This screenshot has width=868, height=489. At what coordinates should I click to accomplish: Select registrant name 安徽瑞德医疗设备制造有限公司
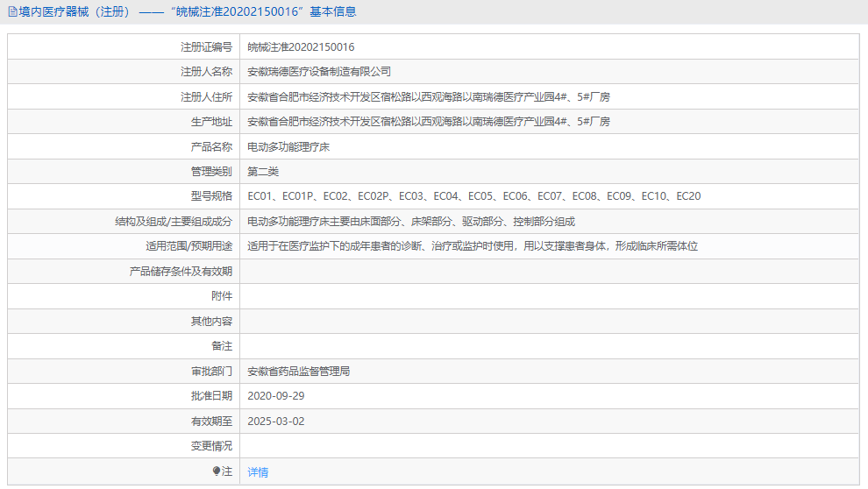point(319,71)
